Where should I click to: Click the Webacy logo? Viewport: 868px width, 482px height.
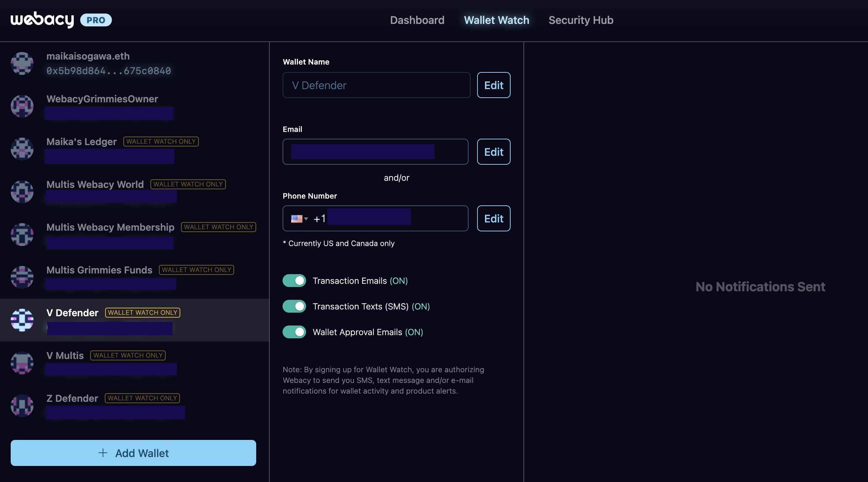pos(42,20)
